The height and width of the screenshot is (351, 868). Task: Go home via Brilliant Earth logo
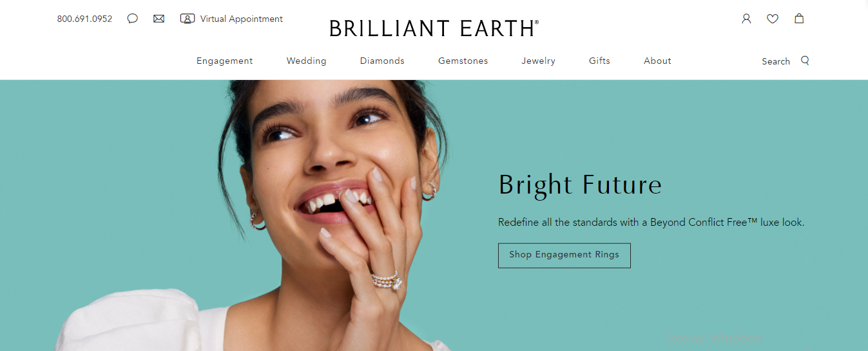(434, 28)
